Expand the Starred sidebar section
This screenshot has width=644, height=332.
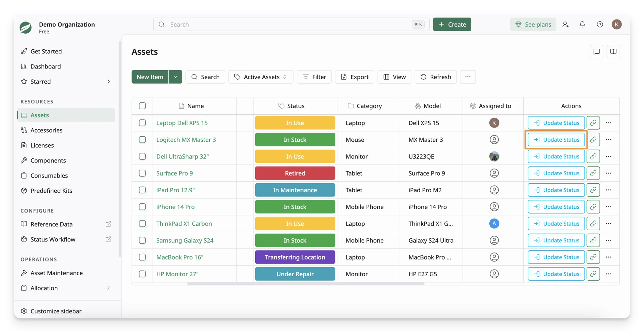(108, 81)
